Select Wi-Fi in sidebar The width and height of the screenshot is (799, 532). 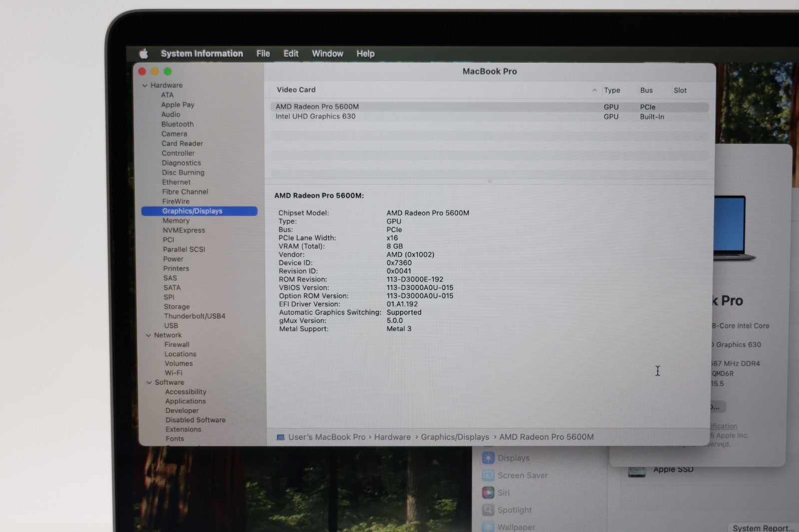174,373
